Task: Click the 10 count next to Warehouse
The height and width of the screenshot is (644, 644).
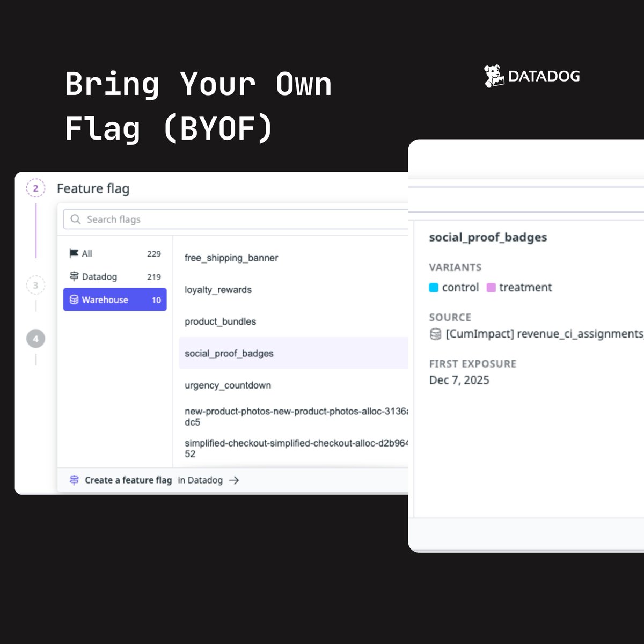Action: click(156, 300)
